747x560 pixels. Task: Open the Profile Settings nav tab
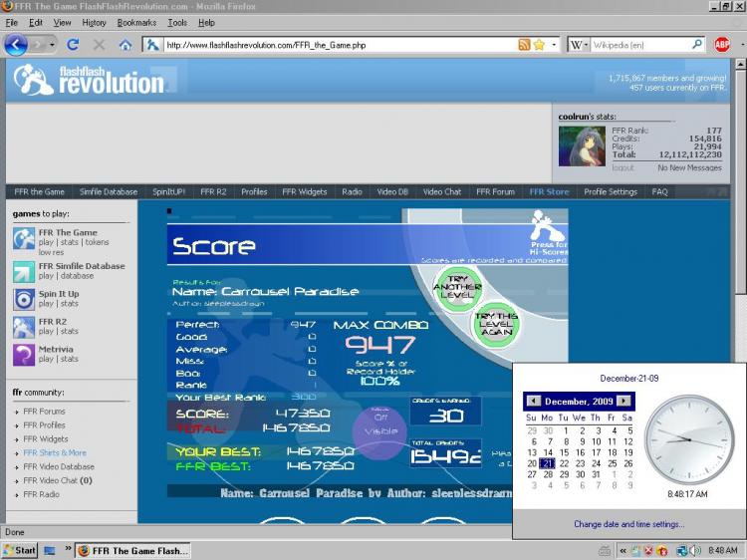[x=611, y=191]
